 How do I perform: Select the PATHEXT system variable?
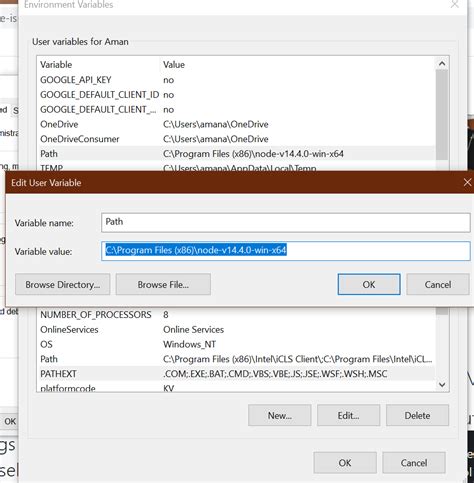236,374
